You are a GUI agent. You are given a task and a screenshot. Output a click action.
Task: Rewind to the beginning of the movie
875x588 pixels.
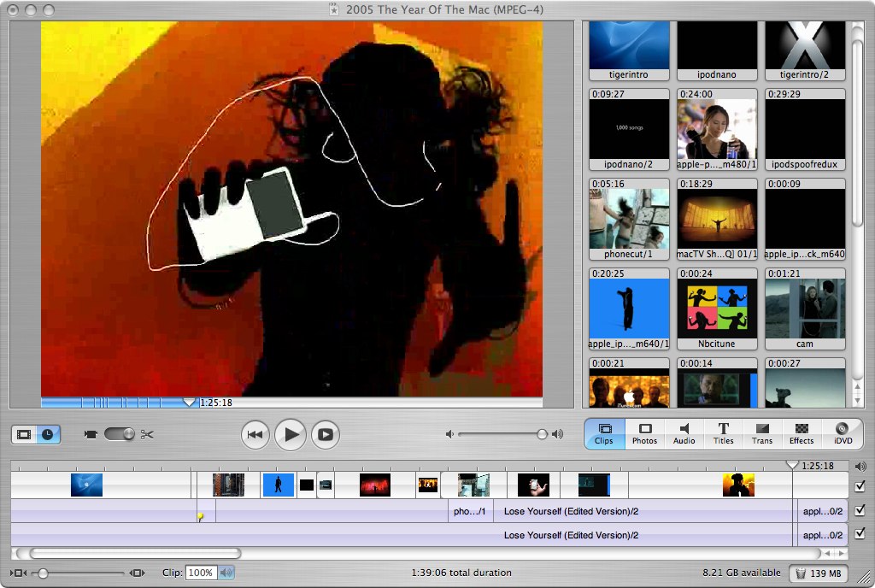pos(255,434)
